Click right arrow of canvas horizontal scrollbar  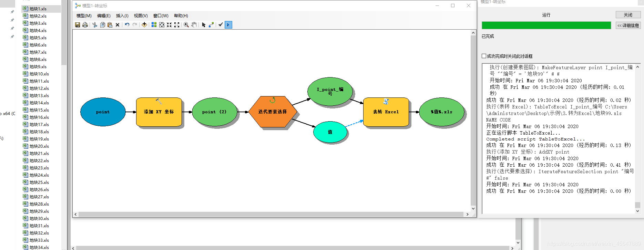467,214
